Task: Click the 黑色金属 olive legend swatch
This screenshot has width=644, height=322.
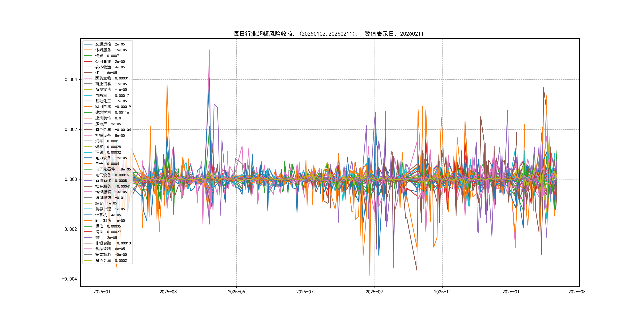Action: click(88, 260)
